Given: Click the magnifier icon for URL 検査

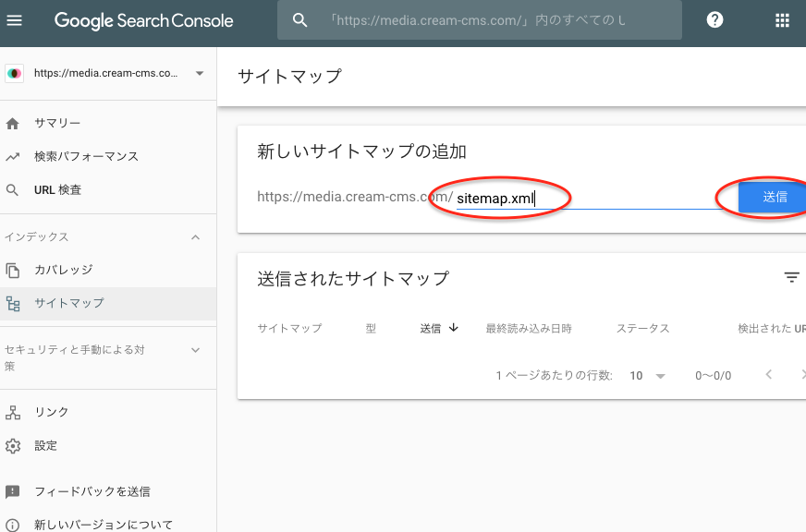Looking at the screenshot, I should (12, 190).
